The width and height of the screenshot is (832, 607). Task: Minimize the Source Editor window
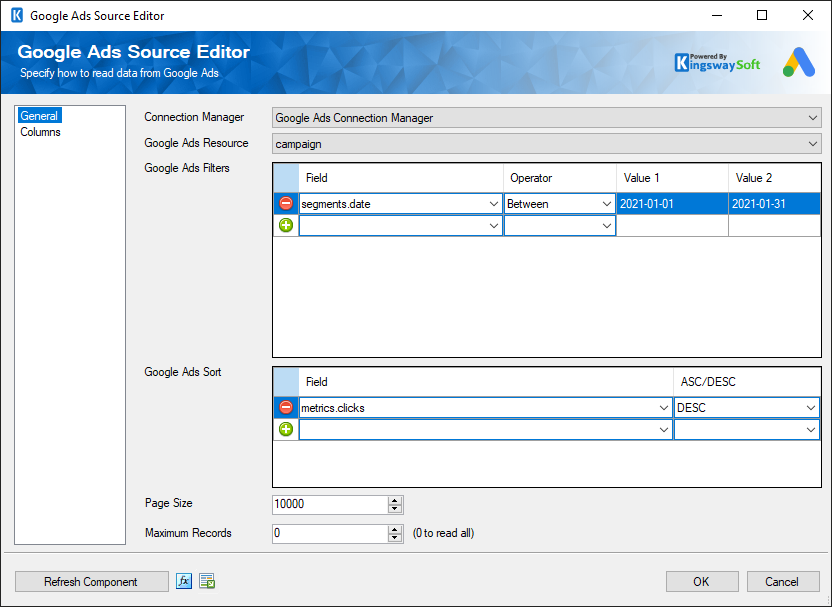point(717,15)
